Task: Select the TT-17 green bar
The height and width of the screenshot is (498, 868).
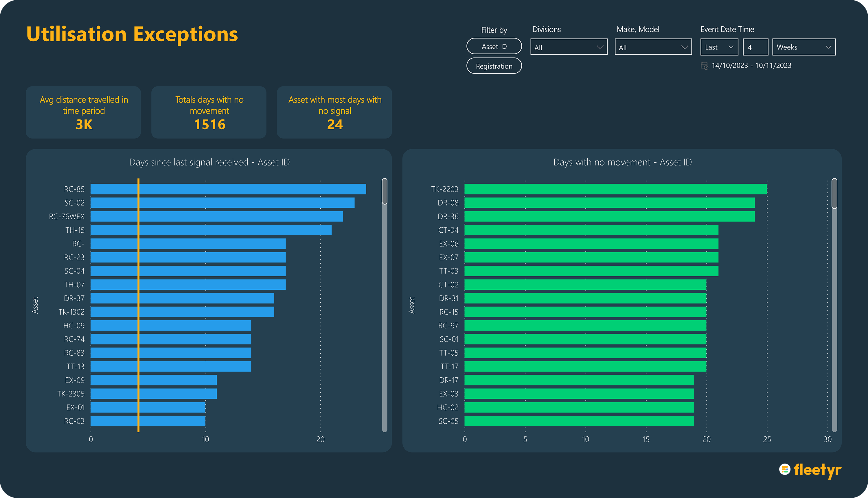Action: click(586, 367)
